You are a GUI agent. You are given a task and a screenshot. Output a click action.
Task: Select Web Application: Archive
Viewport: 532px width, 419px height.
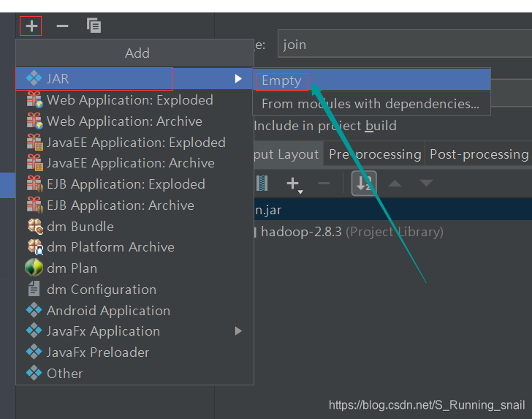134,121
